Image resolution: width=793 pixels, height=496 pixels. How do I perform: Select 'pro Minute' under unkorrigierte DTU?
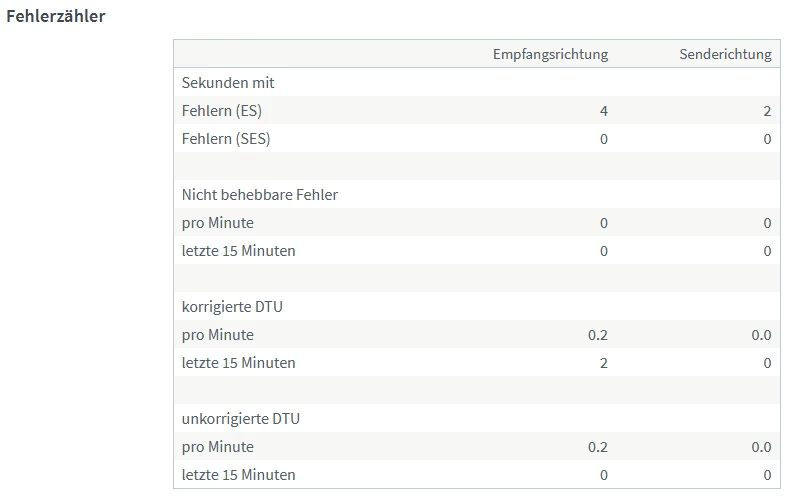[x=218, y=447]
